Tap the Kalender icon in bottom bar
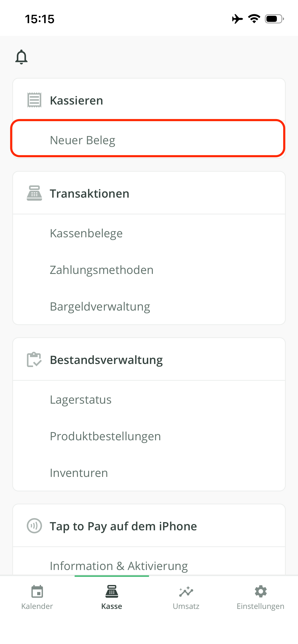 coord(37,592)
